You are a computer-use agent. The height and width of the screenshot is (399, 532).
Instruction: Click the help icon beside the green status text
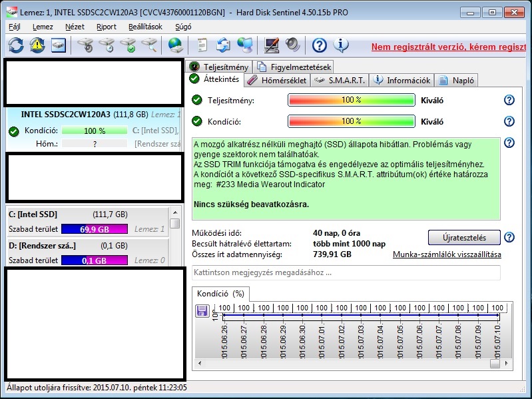click(509, 143)
